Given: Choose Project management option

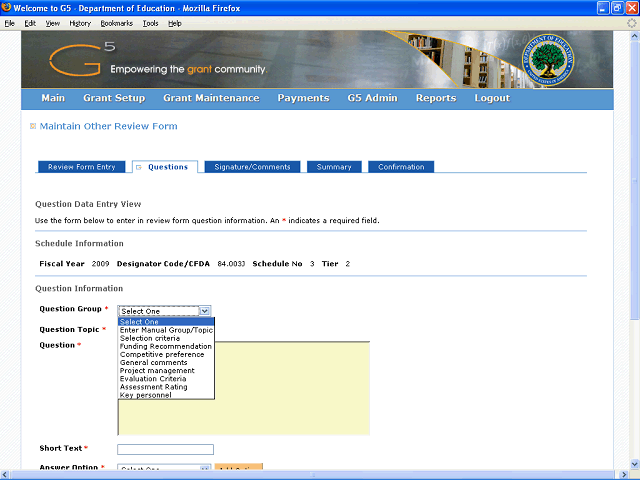Looking at the screenshot, I should coord(166,371).
